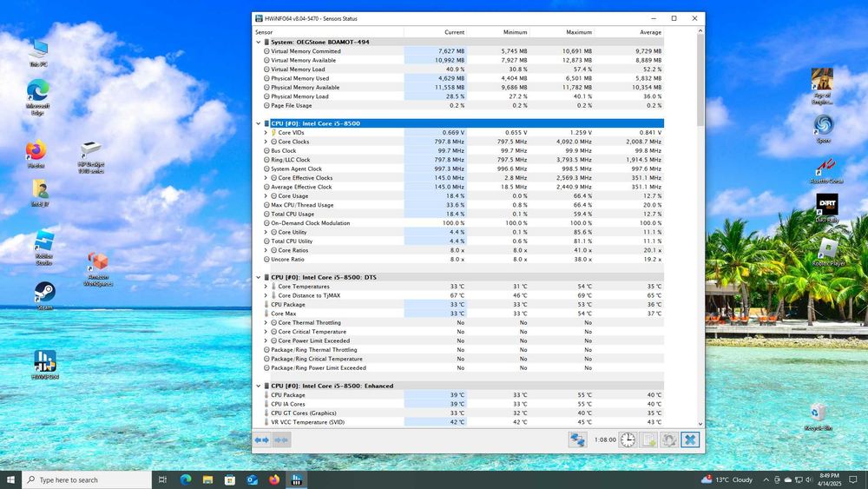Expand the Core Thermal Throttling row
868x489 pixels.
coord(266,323)
